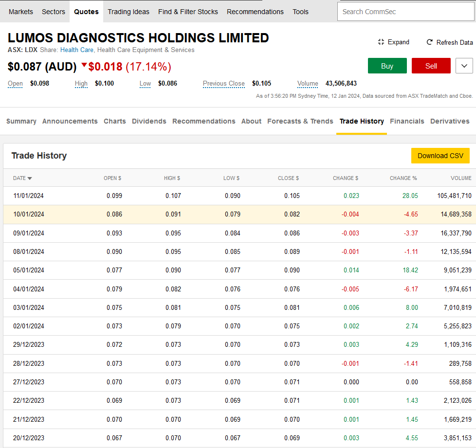
Task: Switch to the Dividends tab
Action: pyautogui.click(x=149, y=121)
